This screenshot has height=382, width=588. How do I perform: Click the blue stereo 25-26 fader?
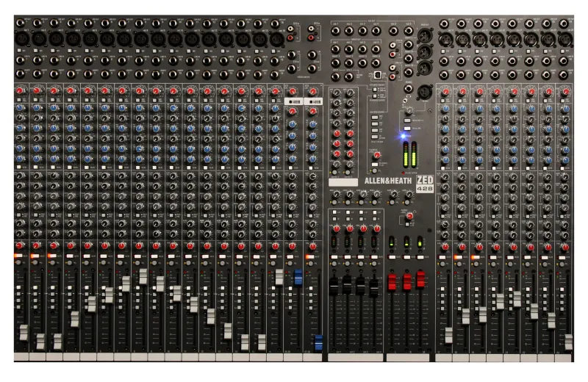click(298, 277)
